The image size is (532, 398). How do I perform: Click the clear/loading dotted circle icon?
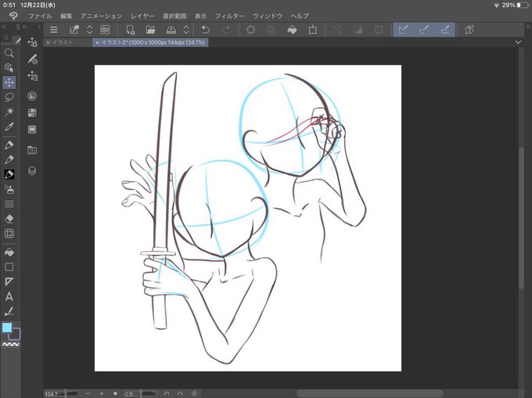pos(250,30)
